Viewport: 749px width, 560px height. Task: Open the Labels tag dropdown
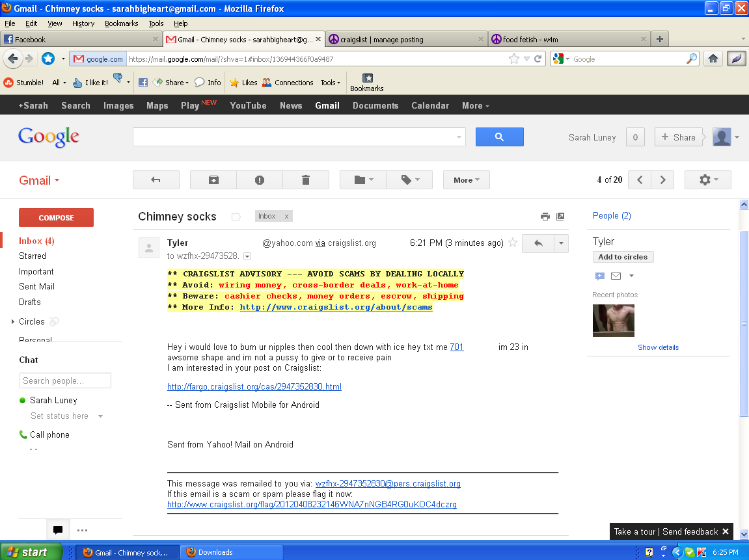pyautogui.click(x=409, y=180)
